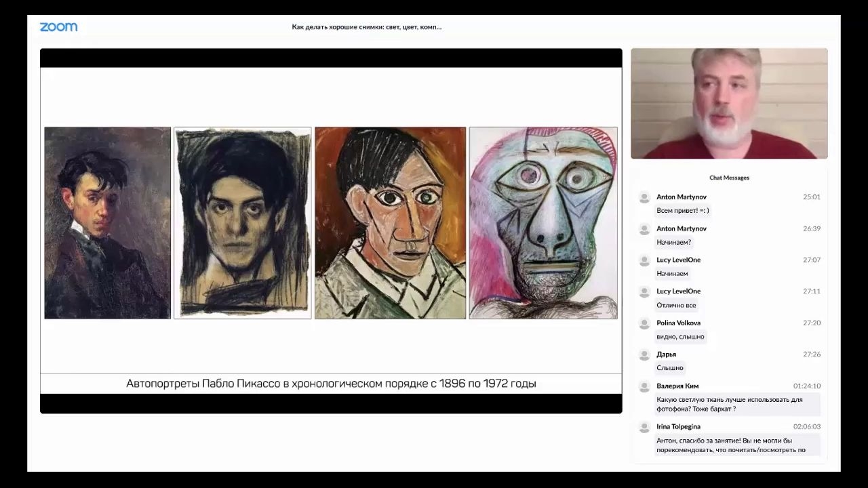Select the 1972 blue-faced Picasso self-portrait
Image resolution: width=868 pixels, height=488 pixels.
click(543, 223)
